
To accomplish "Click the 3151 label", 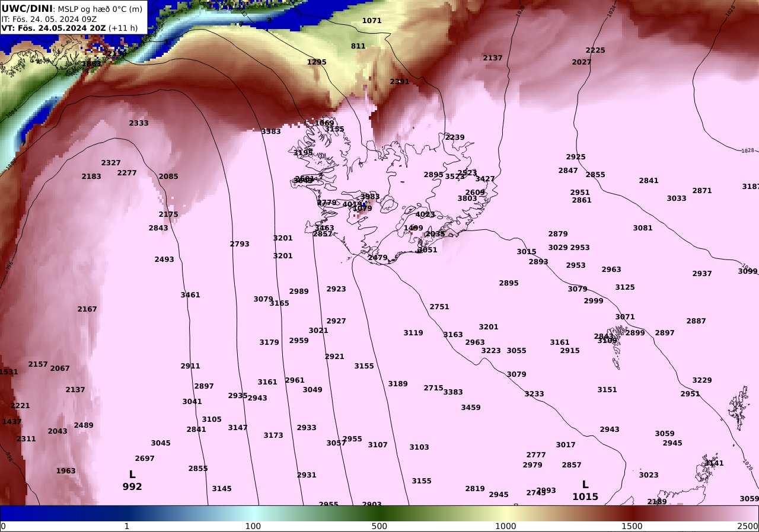I will coord(607,390).
